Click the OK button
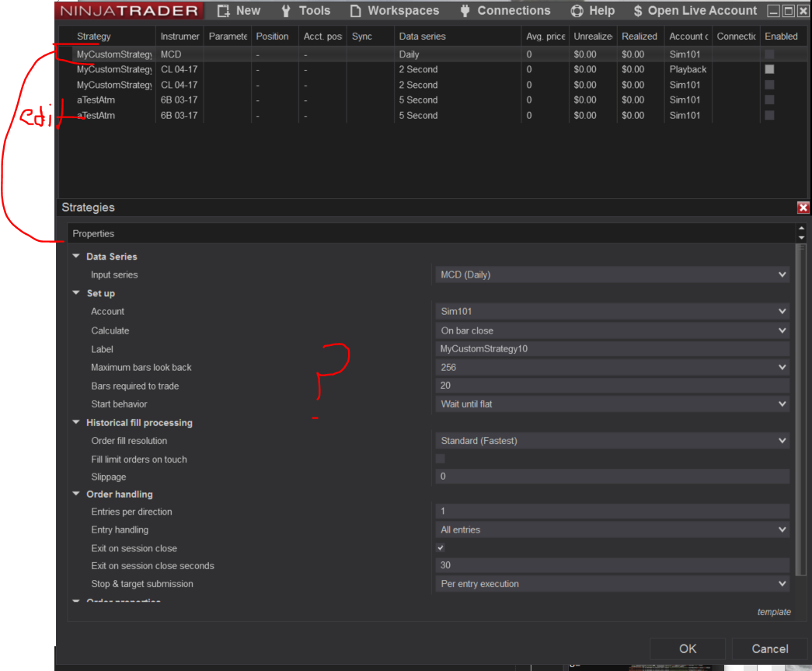 click(x=688, y=648)
